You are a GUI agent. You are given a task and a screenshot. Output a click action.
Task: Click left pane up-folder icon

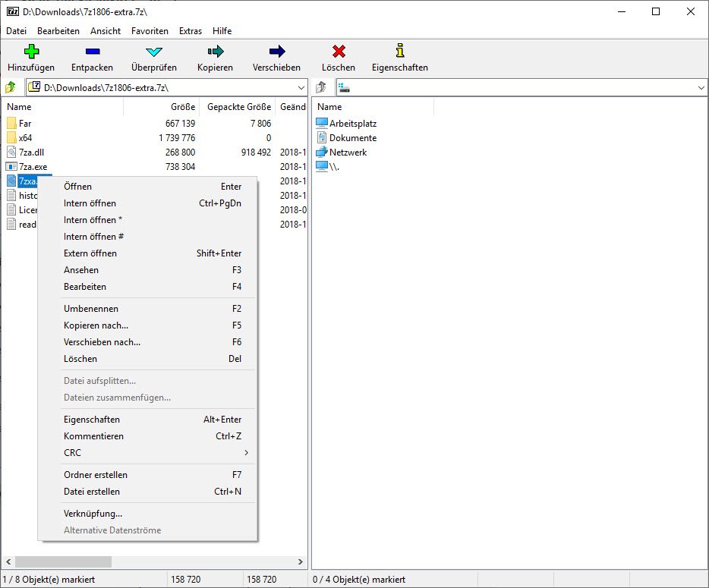pyautogui.click(x=11, y=86)
